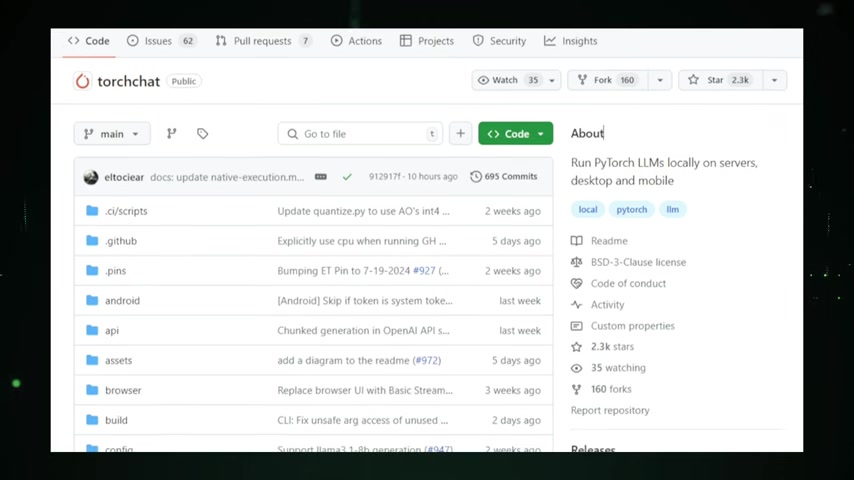Open the build folder

[x=116, y=421]
